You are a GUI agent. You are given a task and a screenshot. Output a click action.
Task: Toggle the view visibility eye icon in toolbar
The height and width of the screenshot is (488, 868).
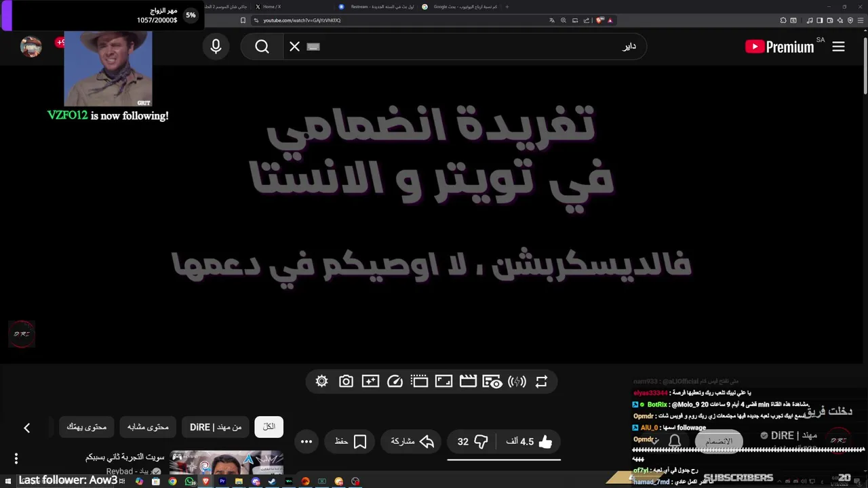tap(492, 382)
